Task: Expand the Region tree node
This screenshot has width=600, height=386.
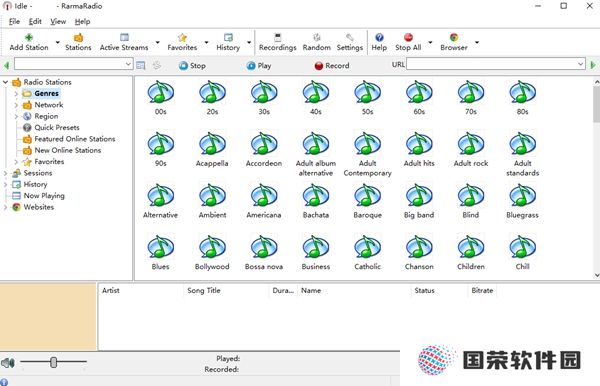Action: pos(16,116)
